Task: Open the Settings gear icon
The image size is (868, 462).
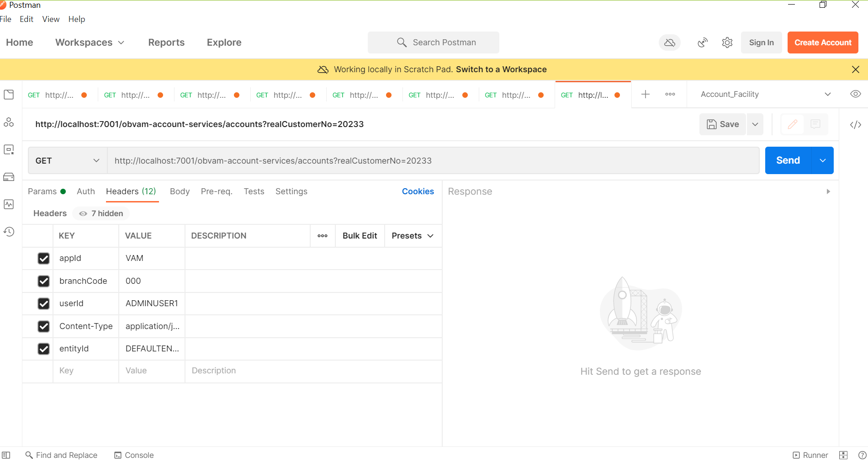Action: (x=727, y=42)
